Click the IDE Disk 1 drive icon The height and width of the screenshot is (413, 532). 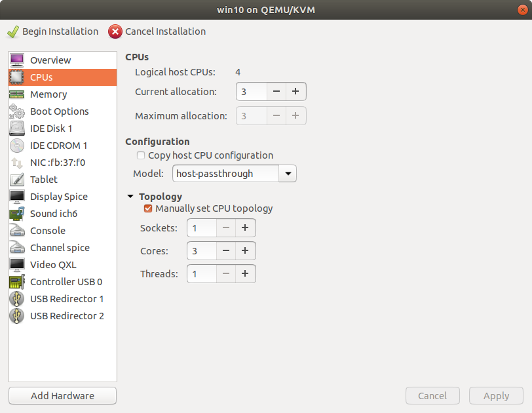[17, 128]
